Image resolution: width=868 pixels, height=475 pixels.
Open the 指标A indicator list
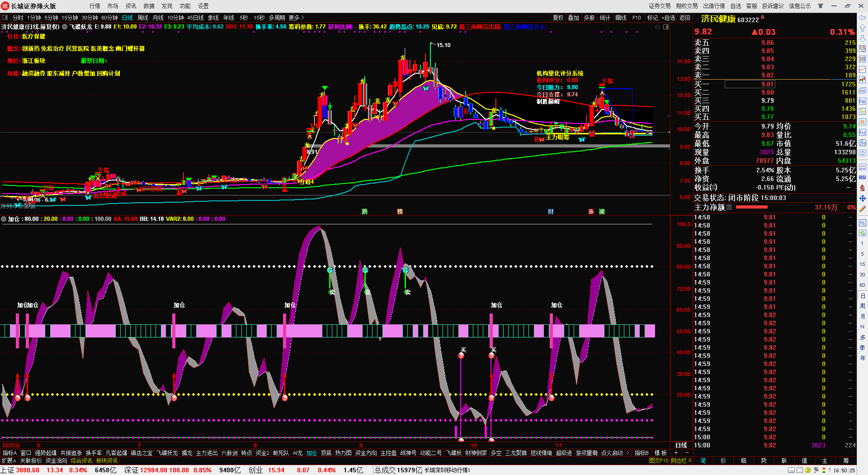(9, 453)
